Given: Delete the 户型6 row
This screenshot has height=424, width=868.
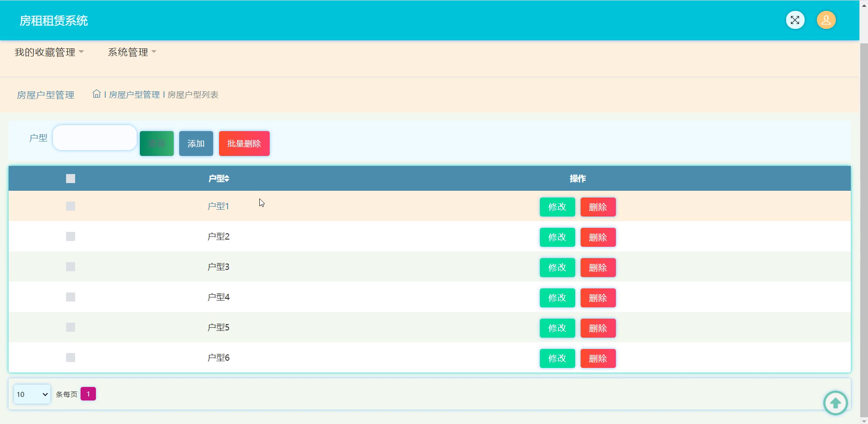Looking at the screenshot, I should click(x=598, y=358).
